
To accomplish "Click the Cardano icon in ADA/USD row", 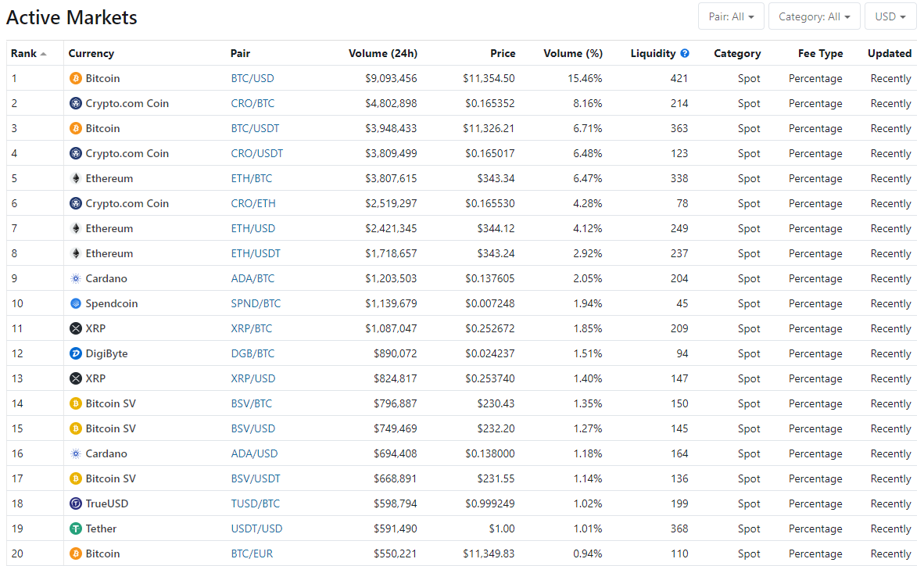I will pyautogui.click(x=75, y=453).
